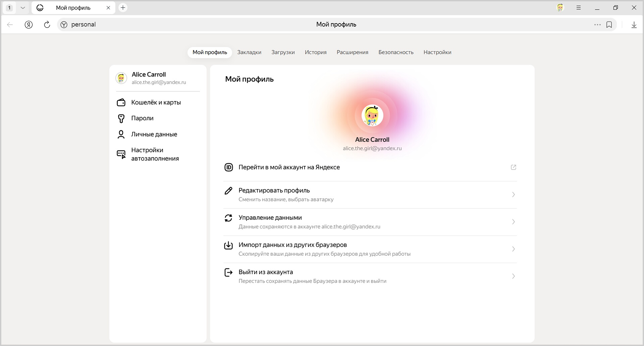Switch to the Закладки tab

pyautogui.click(x=249, y=52)
